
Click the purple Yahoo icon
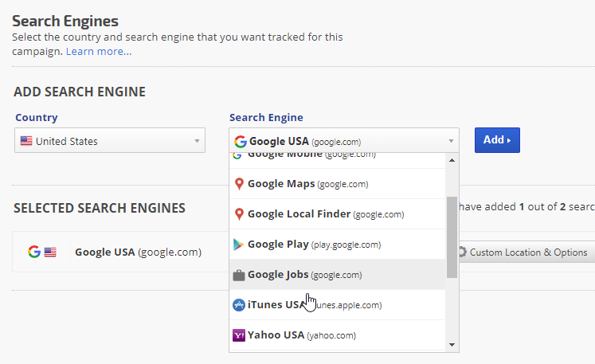click(x=238, y=335)
